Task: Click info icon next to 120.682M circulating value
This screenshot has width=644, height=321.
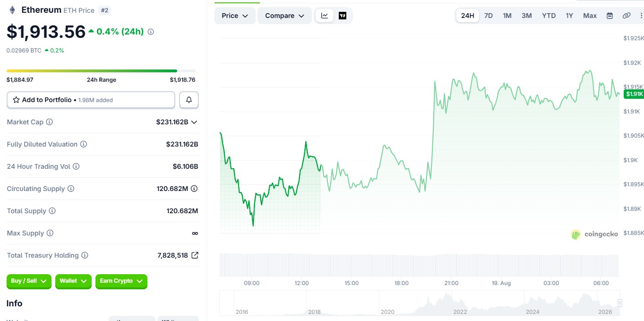Action: click(x=194, y=189)
